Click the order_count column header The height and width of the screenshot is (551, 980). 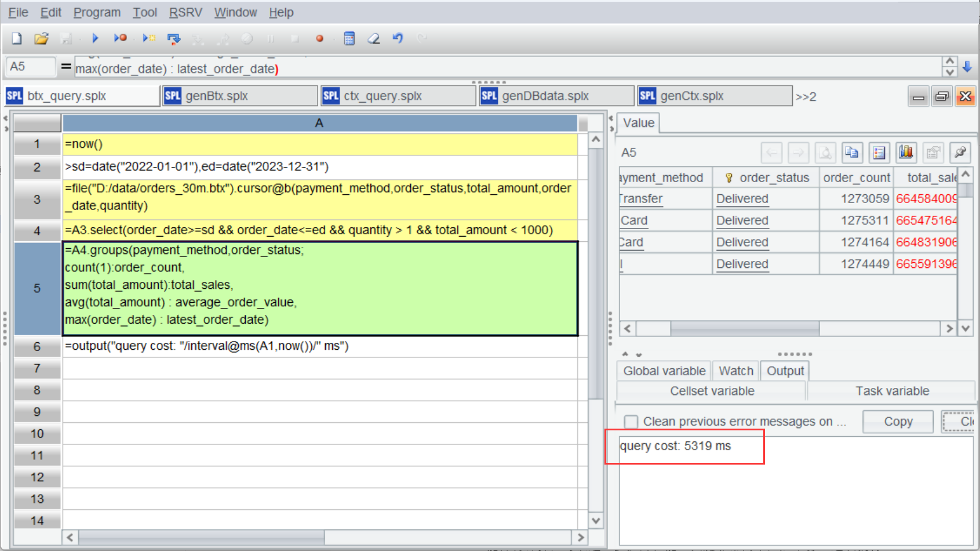(x=856, y=177)
